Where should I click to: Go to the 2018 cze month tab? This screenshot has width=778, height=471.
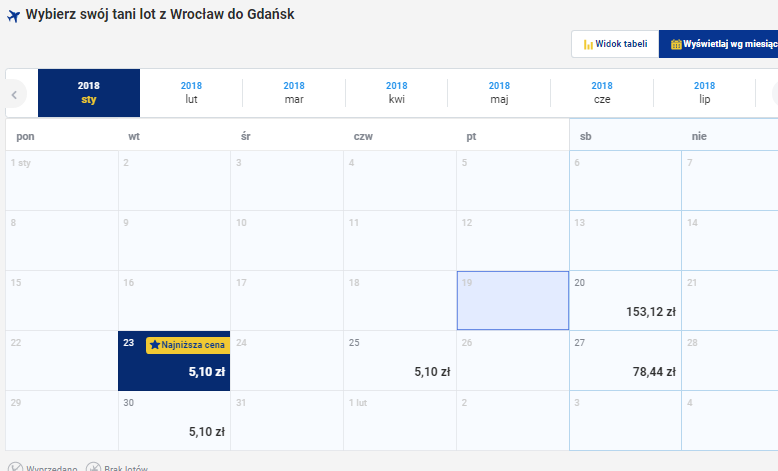coord(602,93)
